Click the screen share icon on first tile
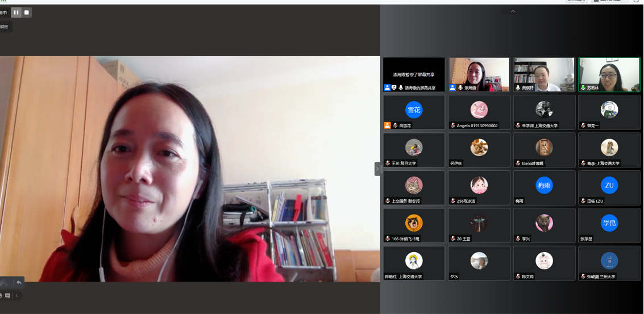644x314 pixels. 394,87
